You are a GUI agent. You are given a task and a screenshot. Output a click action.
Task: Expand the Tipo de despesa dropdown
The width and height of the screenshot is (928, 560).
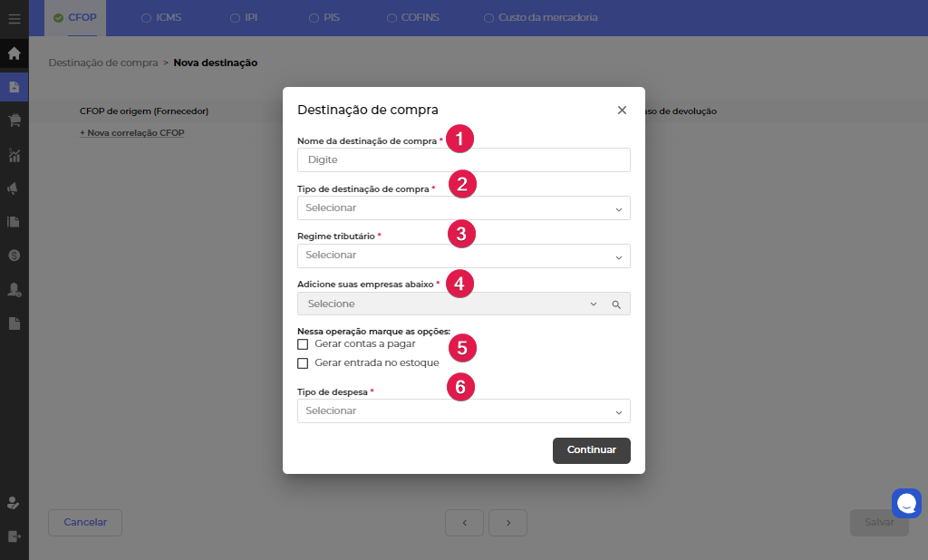pyautogui.click(x=463, y=411)
